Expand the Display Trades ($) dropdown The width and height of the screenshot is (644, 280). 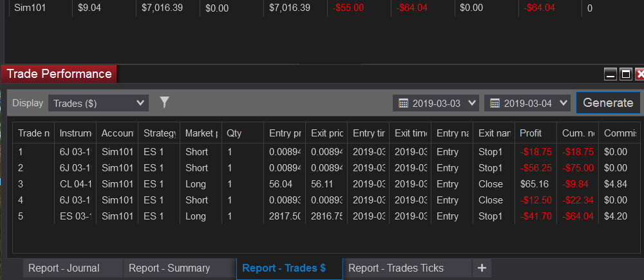[99, 103]
